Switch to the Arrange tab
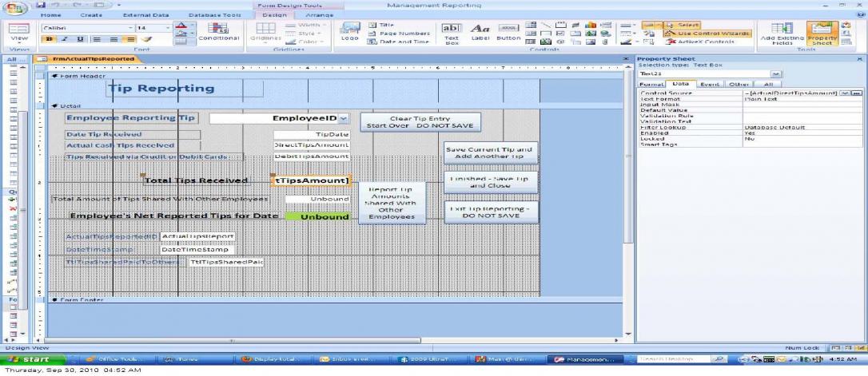 (320, 15)
